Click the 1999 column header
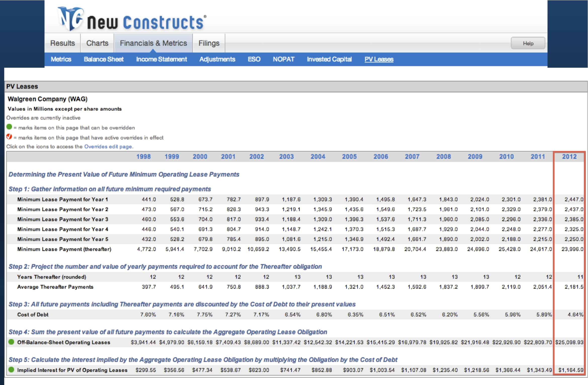The height and width of the screenshot is (385, 588). (x=172, y=157)
